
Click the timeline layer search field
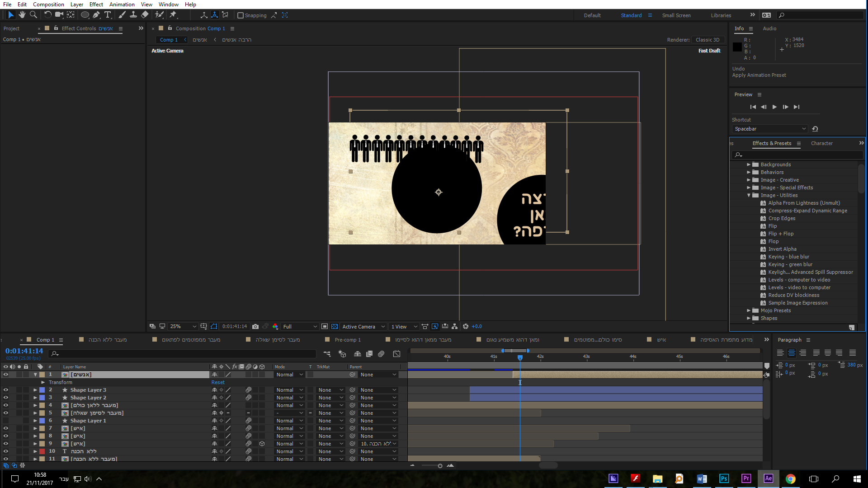pos(185,353)
